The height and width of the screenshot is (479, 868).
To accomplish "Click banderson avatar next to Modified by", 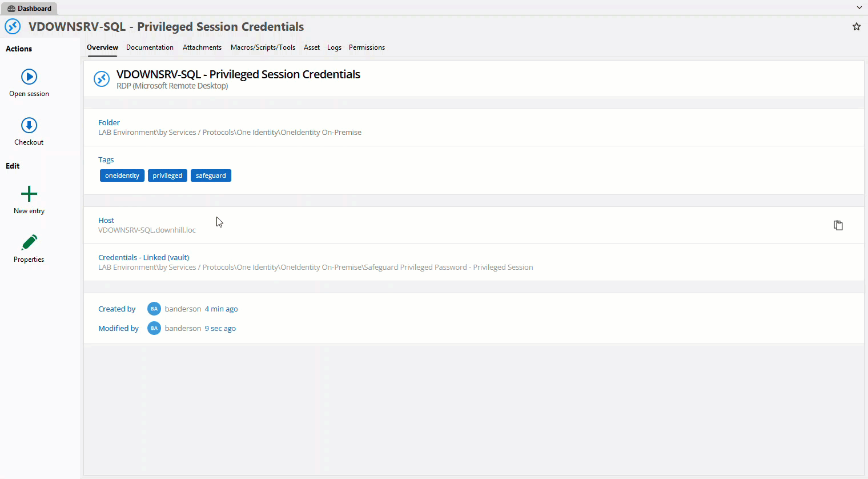I will [x=154, y=328].
